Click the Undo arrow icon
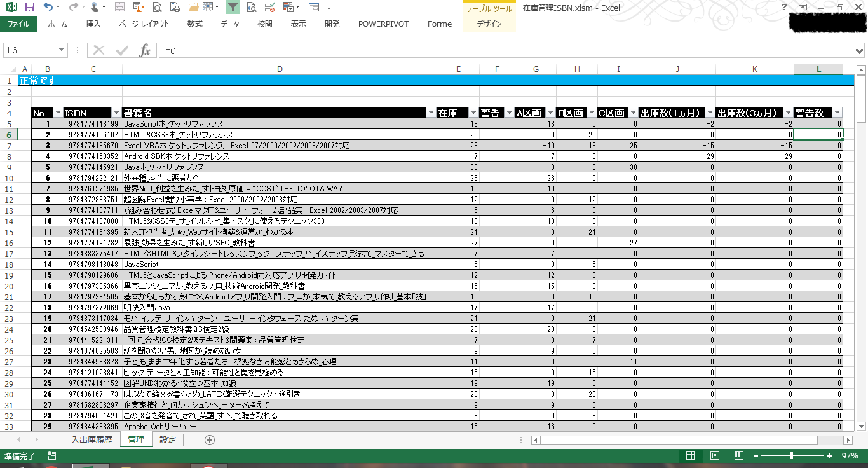Image resolution: width=868 pixels, height=468 pixels. pos(49,8)
